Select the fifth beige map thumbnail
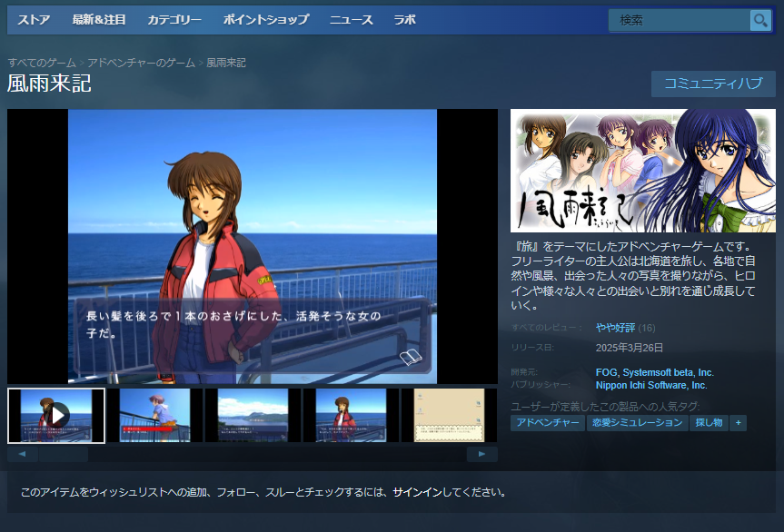 pos(449,416)
